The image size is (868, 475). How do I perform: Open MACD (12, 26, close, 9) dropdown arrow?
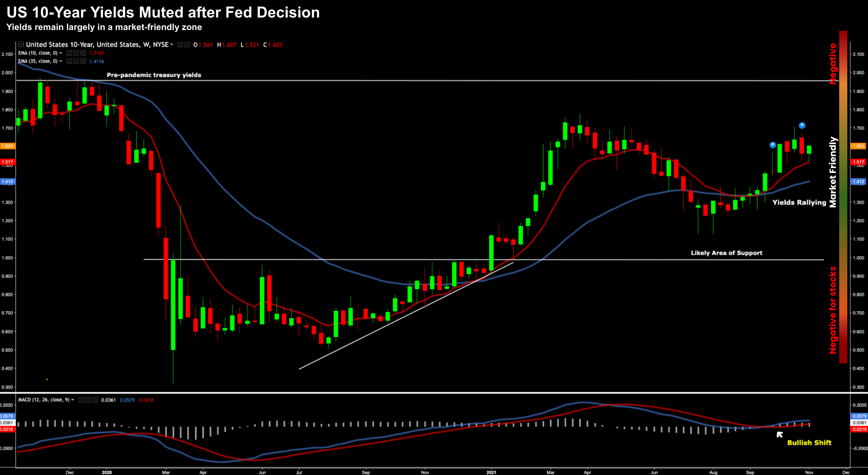pyautogui.click(x=73, y=400)
